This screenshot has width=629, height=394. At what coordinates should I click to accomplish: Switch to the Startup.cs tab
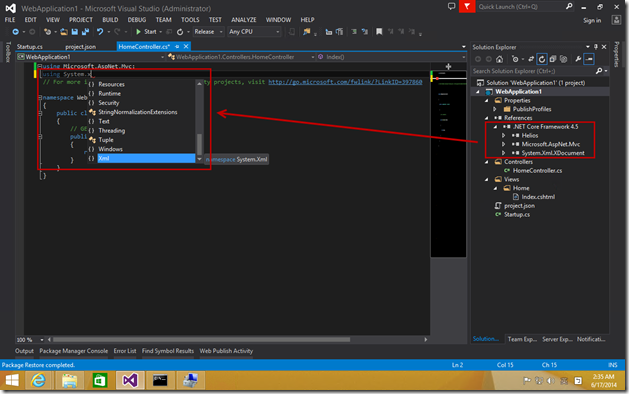(x=30, y=47)
